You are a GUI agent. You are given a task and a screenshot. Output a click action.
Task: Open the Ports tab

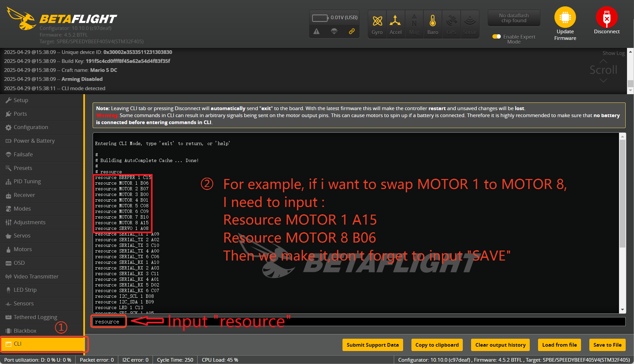pyautogui.click(x=42, y=114)
